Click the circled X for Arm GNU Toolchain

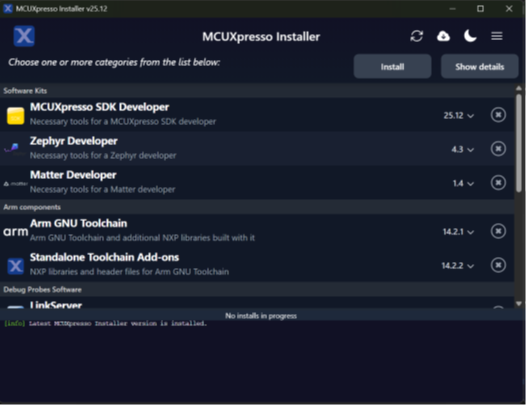[x=498, y=231]
